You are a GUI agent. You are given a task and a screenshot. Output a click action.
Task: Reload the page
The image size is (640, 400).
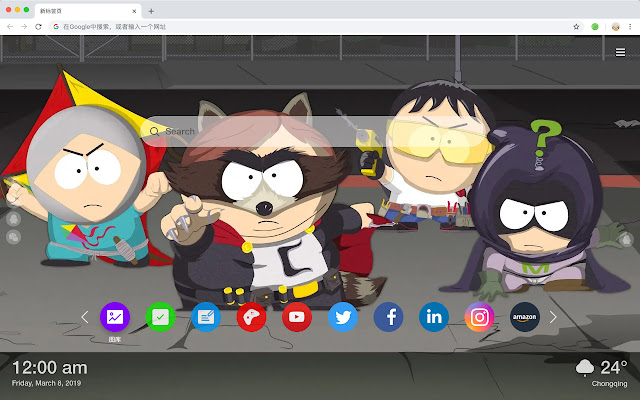click(38, 27)
